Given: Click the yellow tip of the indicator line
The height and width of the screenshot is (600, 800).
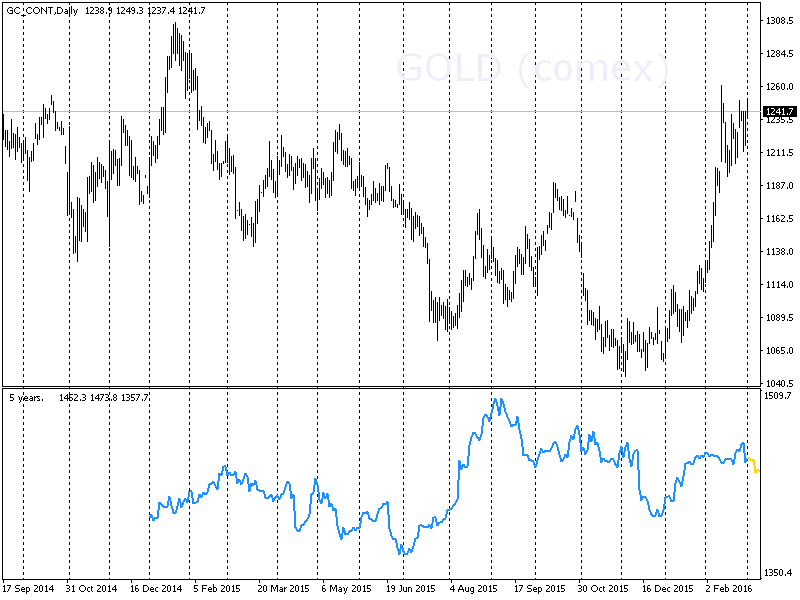Looking at the screenshot, I should pyautogui.click(x=752, y=463).
